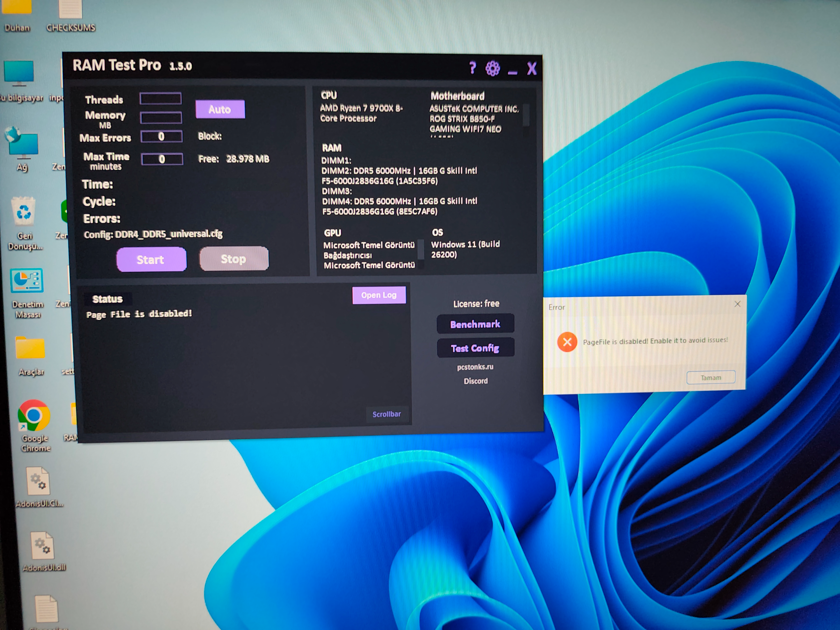
Task: Open RAM Test Pro settings gear
Action: (x=493, y=68)
